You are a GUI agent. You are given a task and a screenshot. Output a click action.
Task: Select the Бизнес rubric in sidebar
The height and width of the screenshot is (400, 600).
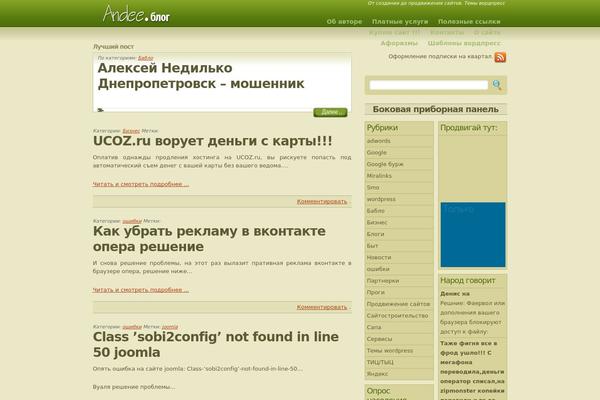[377, 222]
